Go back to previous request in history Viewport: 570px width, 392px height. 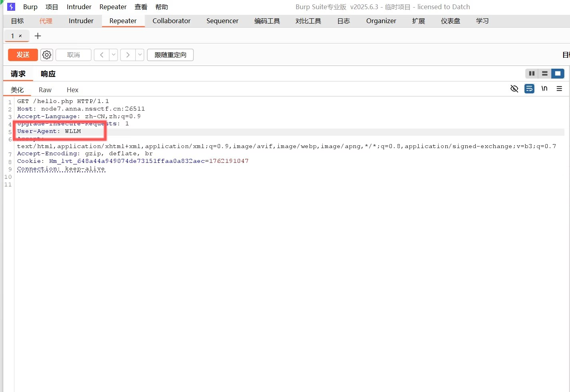coord(101,55)
